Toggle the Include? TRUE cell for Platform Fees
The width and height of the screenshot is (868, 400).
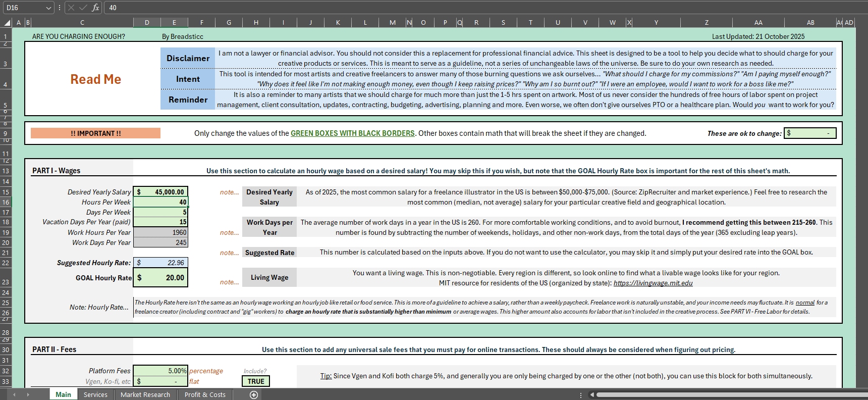pyautogui.click(x=255, y=381)
